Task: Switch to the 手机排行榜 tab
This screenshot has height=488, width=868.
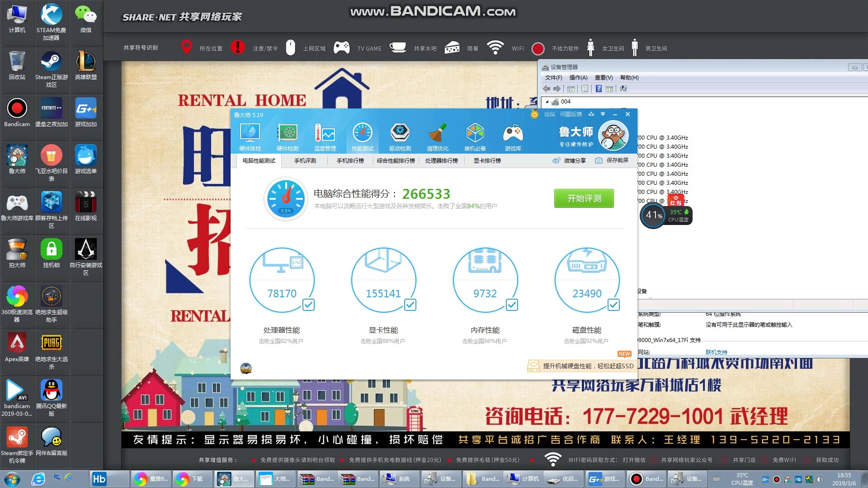Action: click(350, 160)
